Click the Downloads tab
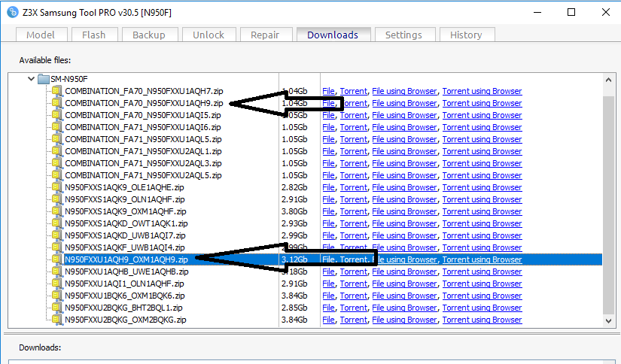The width and height of the screenshot is (621, 364). click(333, 35)
